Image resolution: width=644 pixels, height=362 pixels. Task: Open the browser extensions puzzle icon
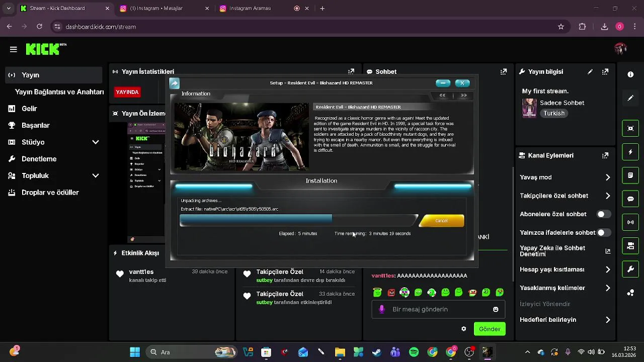click(x=582, y=27)
